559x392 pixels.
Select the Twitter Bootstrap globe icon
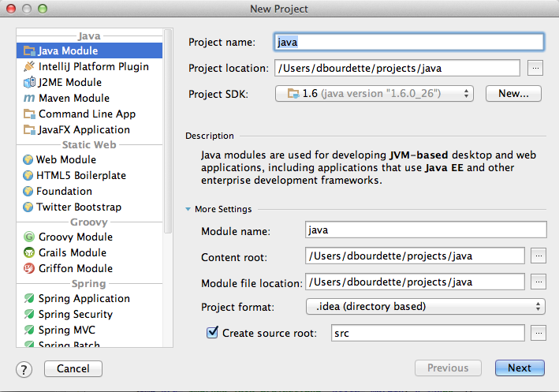28,207
